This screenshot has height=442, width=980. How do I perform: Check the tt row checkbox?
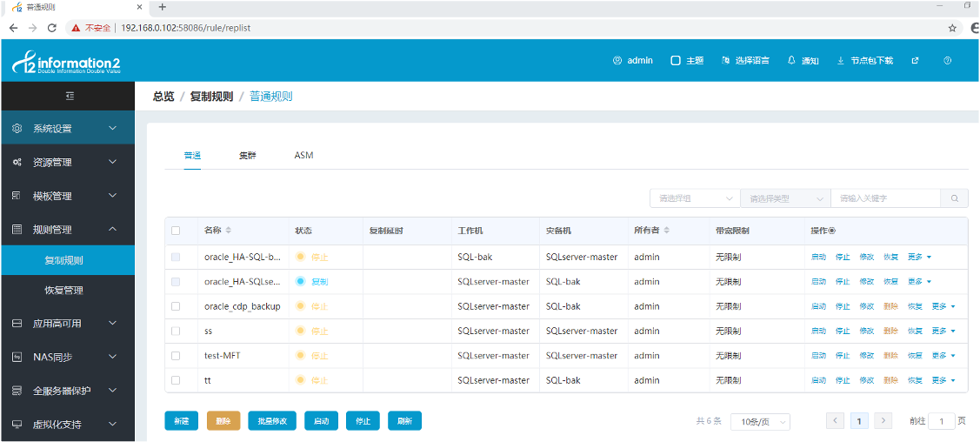pos(176,380)
